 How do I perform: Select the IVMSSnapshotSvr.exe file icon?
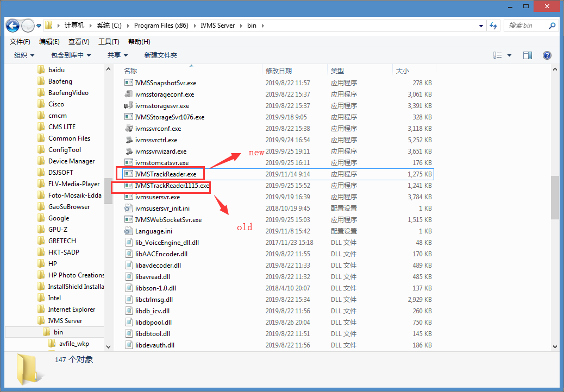pos(128,83)
